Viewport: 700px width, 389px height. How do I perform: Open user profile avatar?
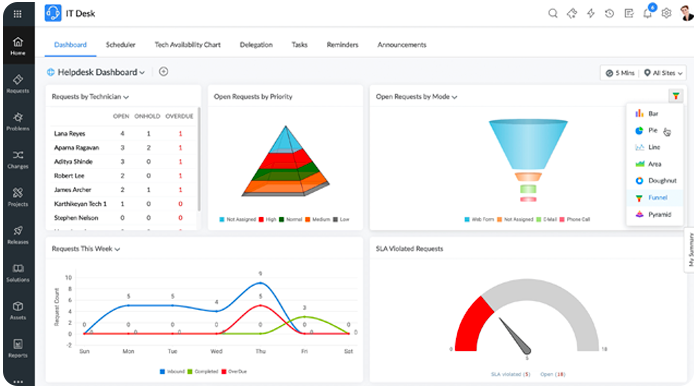click(687, 13)
